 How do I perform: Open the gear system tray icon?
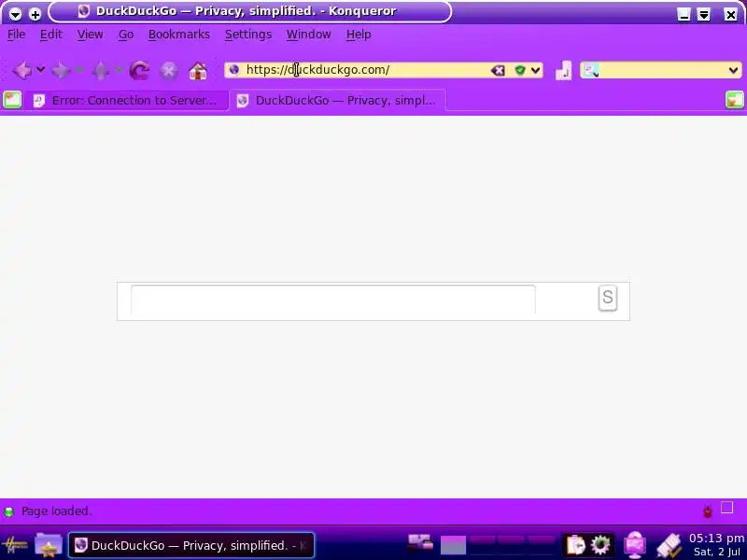pyautogui.click(x=600, y=545)
